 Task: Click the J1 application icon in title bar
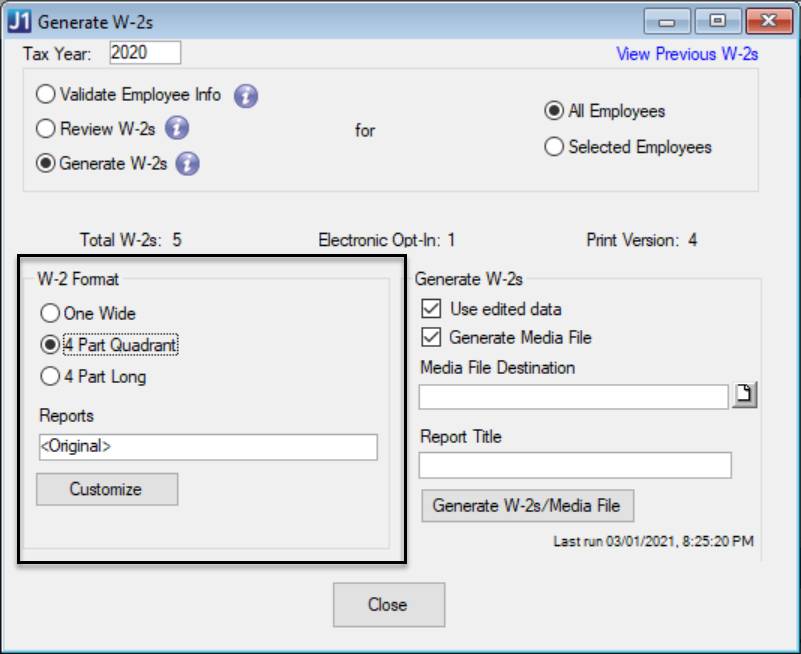pyautogui.click(x=19, y=20)
